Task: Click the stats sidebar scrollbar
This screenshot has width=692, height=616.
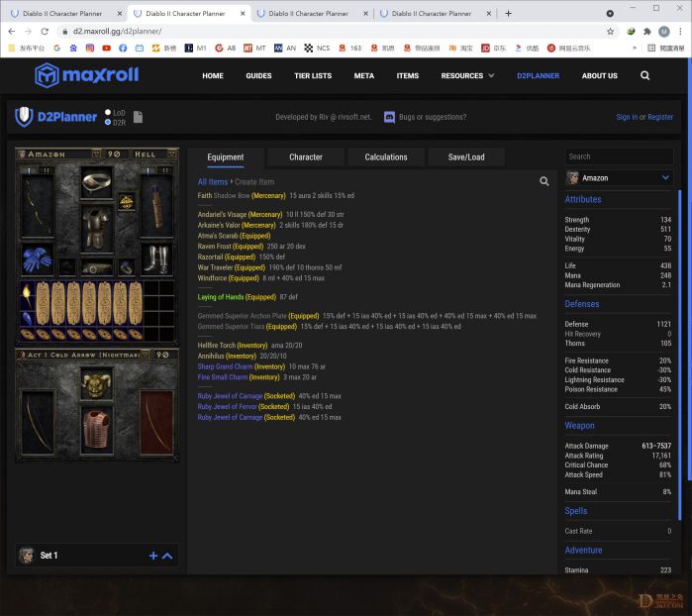Action: pyautogui.click(x=679, y=356)
